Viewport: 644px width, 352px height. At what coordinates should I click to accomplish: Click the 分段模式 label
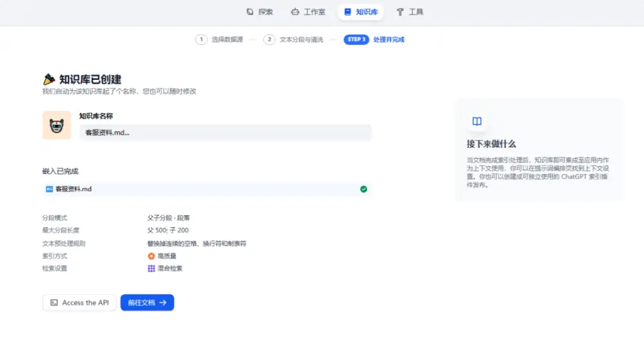pyautogui.click(x=54, y=218)
